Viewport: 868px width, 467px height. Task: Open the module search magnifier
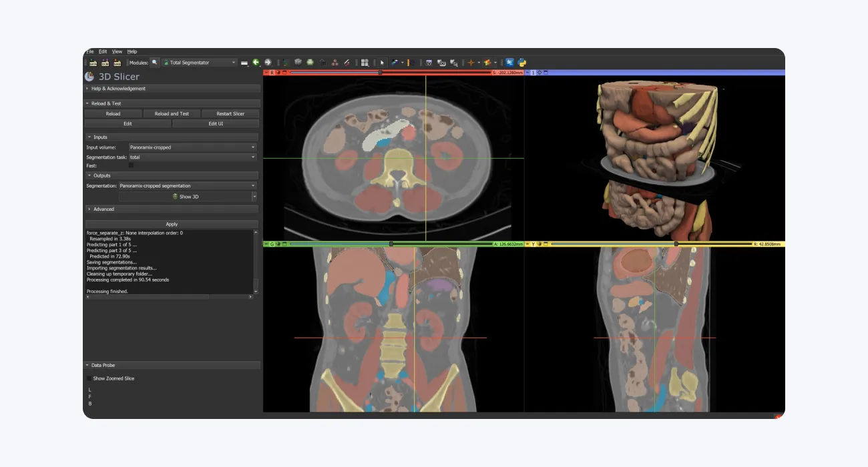click(x=154, y=62)
